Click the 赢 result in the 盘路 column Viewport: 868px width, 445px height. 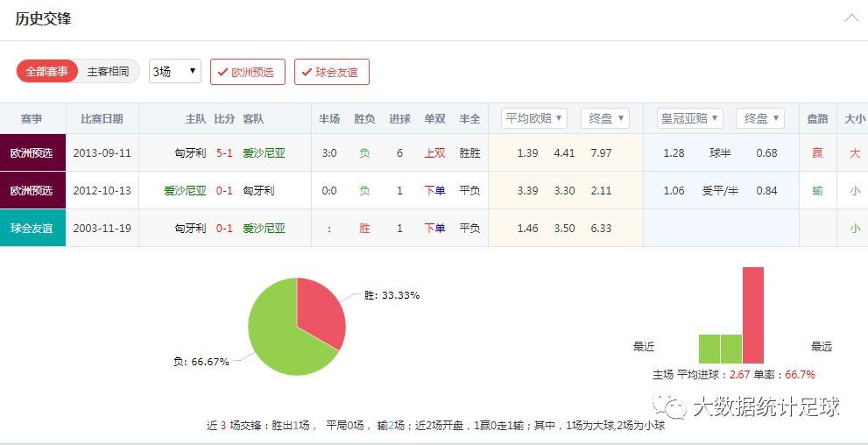pyautogui.click(x=817, y=152)
